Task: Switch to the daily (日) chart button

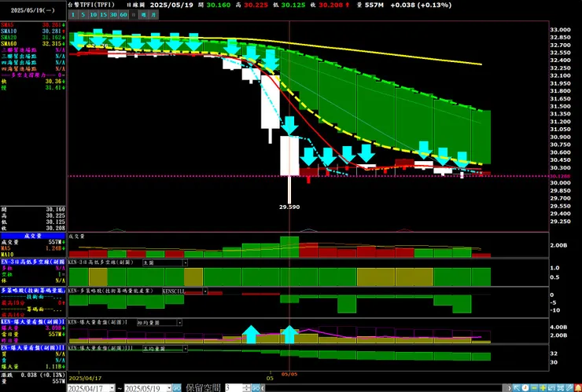Action: coord(134,15)
